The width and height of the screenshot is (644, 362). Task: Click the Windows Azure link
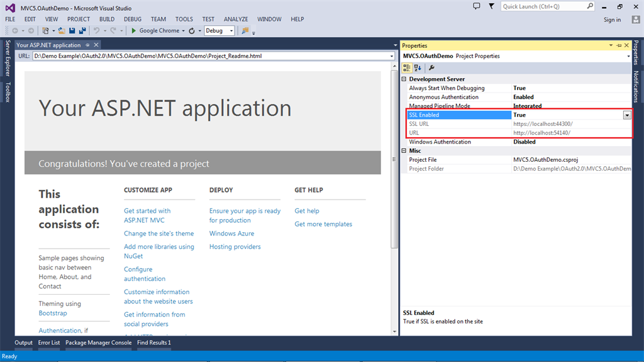(231, 234)
